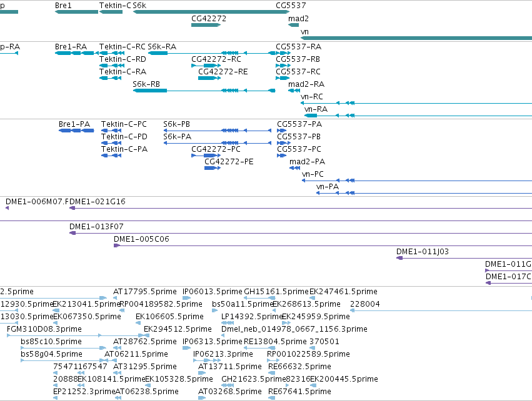The image size is (532, 401).
Task: Select the CG42272-PE protein label
Action: [x=229, y=162]
